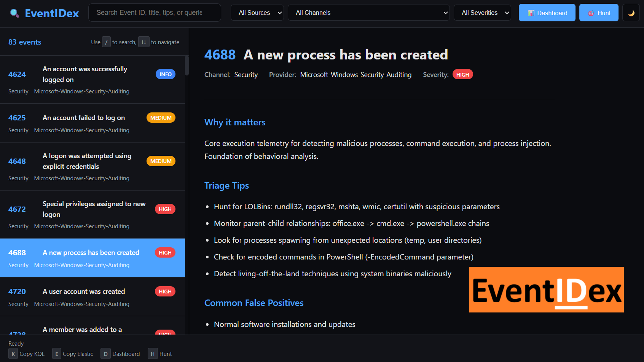Open the All Severities dropdown
The width and height of the screenshot is (644, 362).
tap(482, 13)
